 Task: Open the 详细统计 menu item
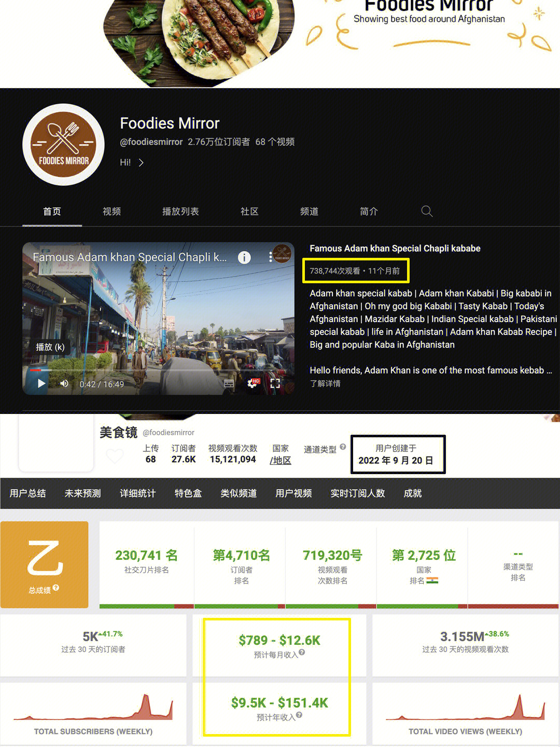(137, 493)
